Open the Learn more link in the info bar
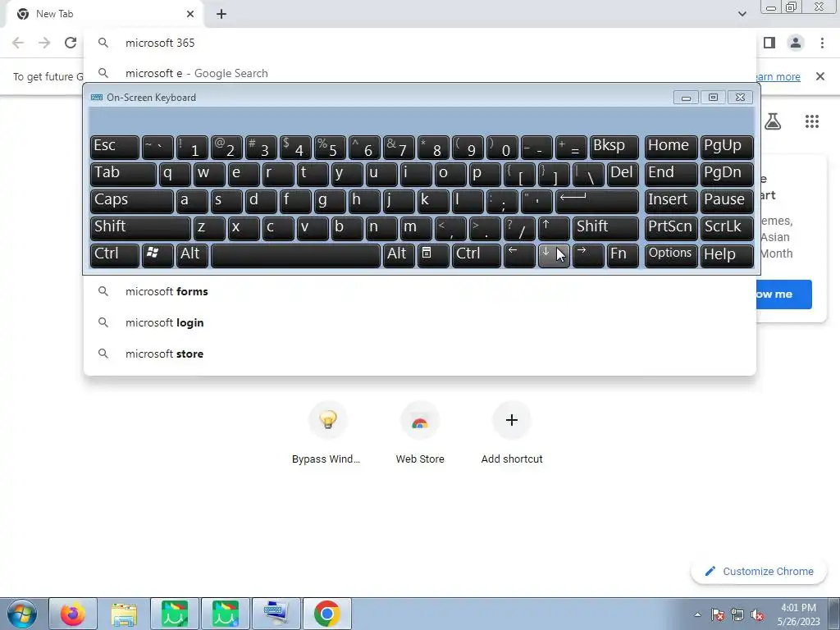 pyautogui.click(x=776, y=76)
